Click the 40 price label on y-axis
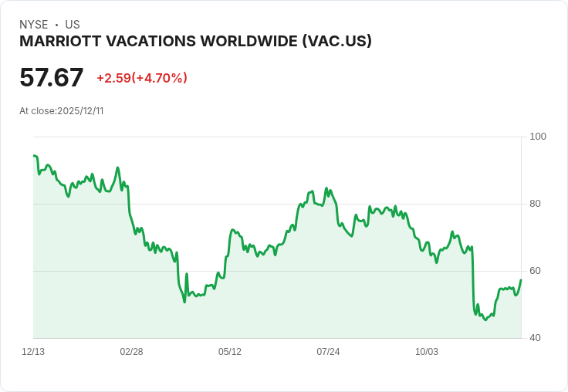This screenshot has height=392, width=568. (535, 338)
